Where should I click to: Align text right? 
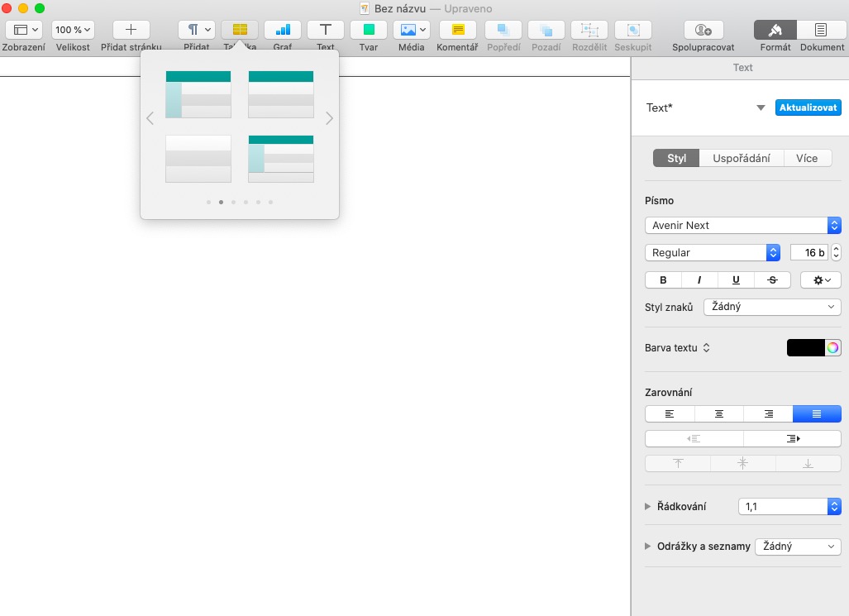768,414
